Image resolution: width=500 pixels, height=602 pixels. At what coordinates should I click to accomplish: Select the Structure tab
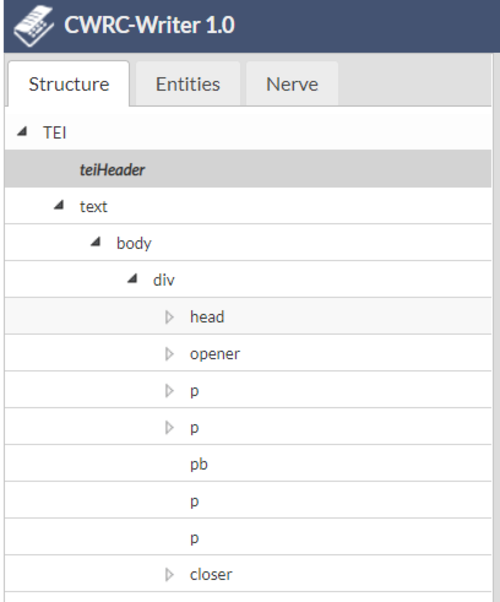click(69, 84)
